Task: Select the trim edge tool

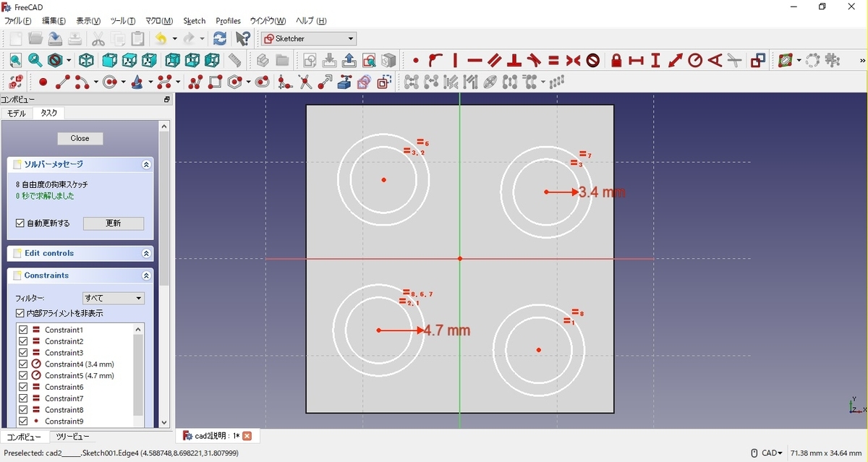Action: point(305,82)
